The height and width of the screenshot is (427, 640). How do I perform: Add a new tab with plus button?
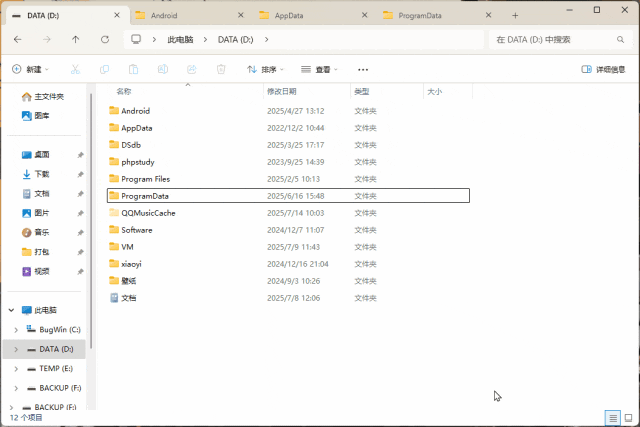pos(515,16)
